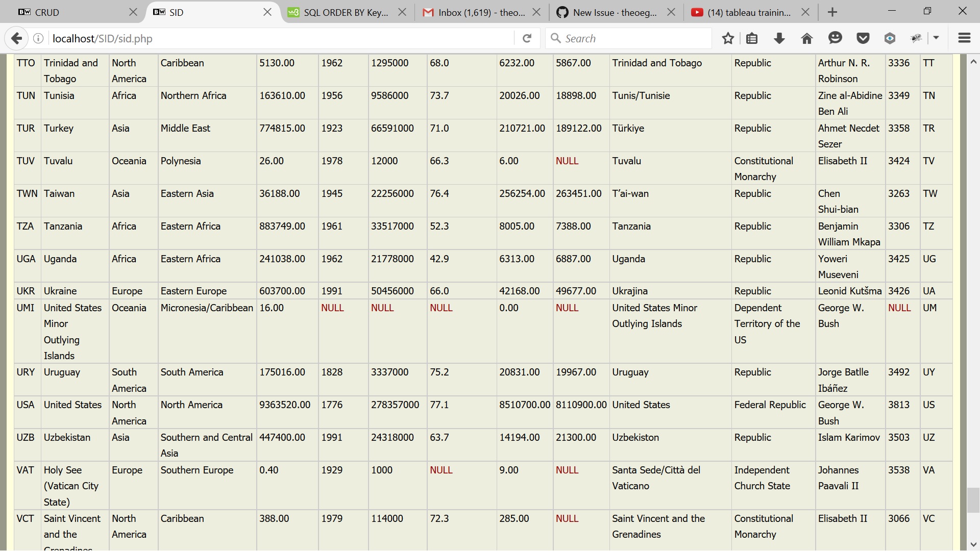Close the tableau training YouTube tab

805,12
